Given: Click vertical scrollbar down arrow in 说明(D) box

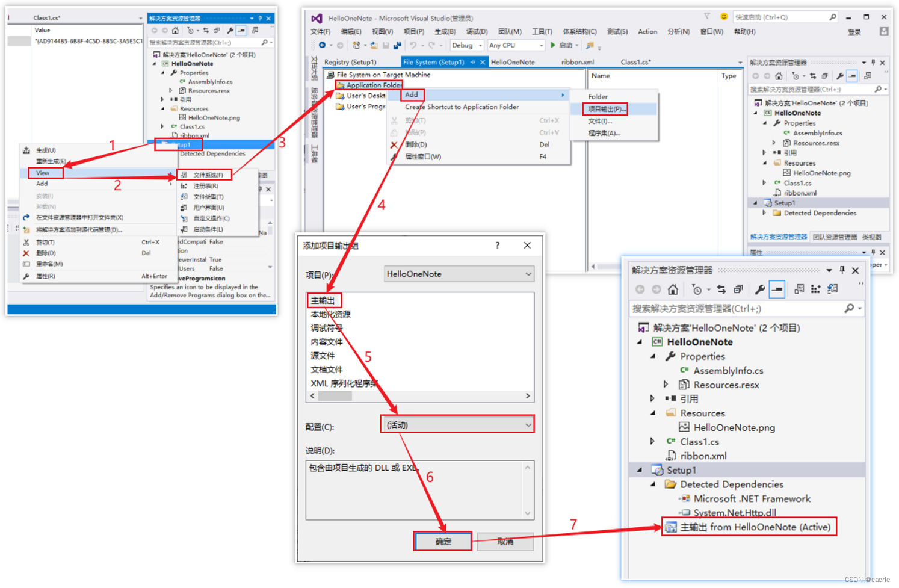Looking at the screenshot, I should 527,513.
